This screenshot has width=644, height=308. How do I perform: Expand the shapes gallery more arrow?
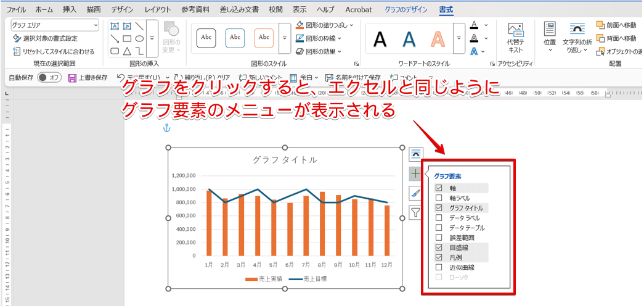(152, 38)
